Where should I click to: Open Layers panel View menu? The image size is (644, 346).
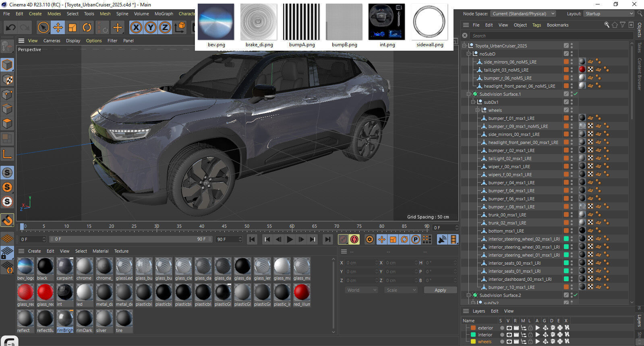(509, 311)
